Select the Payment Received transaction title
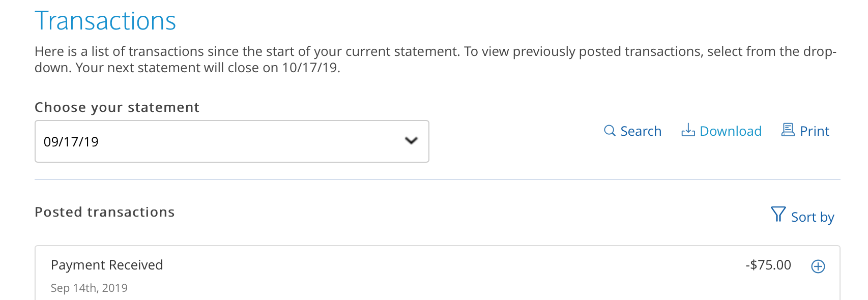 coord(107,265)
